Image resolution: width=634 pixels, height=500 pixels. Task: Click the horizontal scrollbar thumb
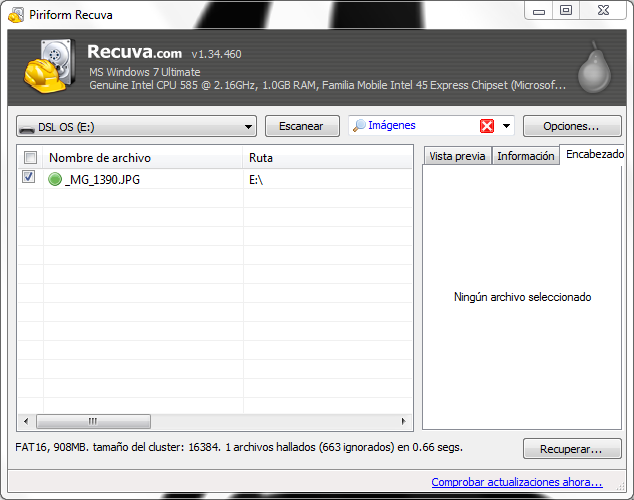[93, 421]
